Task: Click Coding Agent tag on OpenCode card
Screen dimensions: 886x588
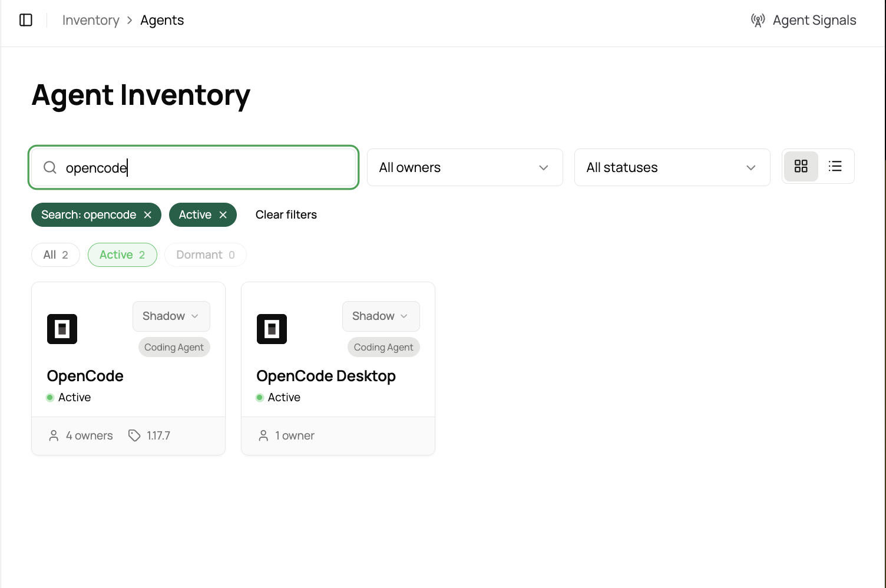Action: click(174, 348)
